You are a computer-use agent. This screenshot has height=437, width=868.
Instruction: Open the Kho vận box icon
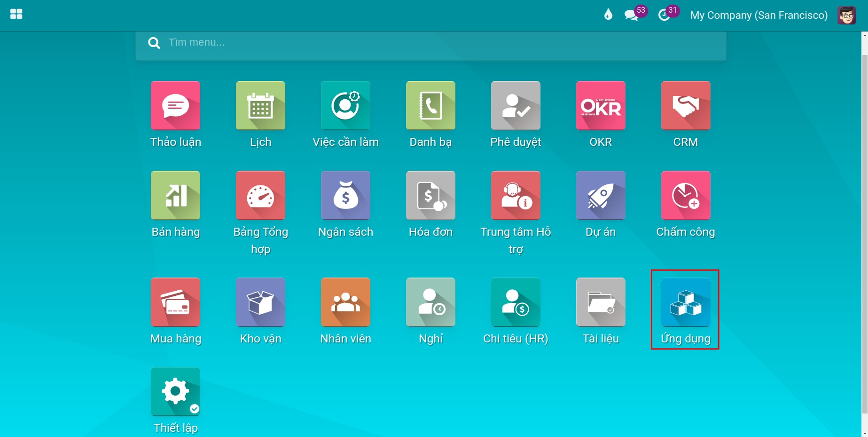[260, 302]
